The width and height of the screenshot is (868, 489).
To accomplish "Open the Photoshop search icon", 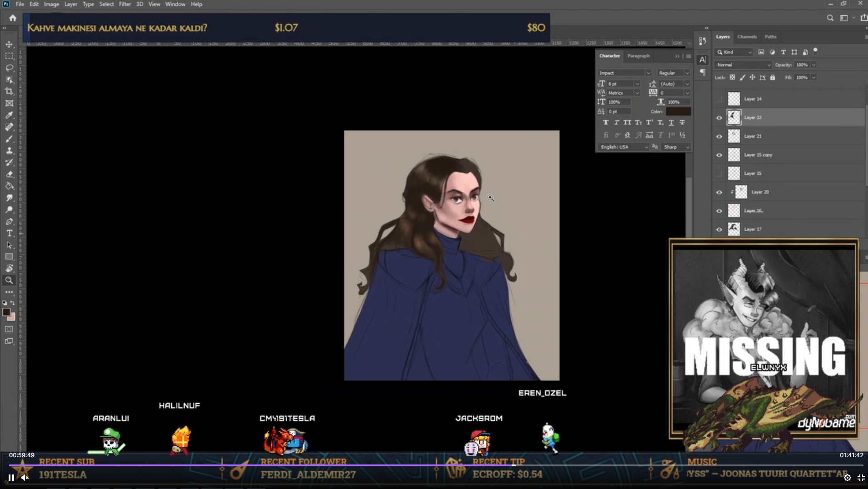I will [830, 18].
